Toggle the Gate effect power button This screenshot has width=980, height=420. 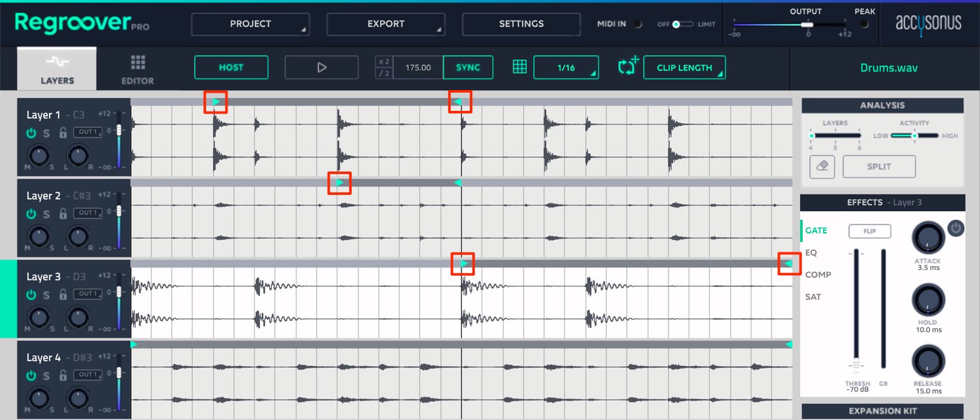955,228
